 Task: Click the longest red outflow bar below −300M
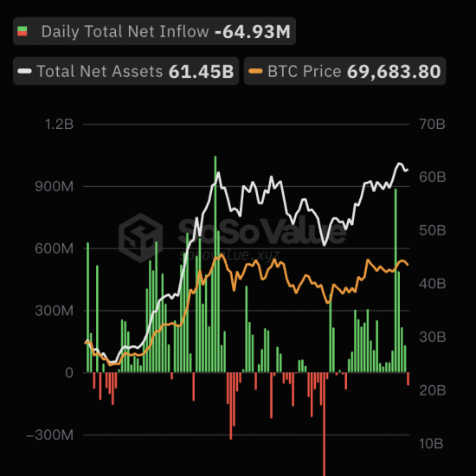(x=324, y=424)
